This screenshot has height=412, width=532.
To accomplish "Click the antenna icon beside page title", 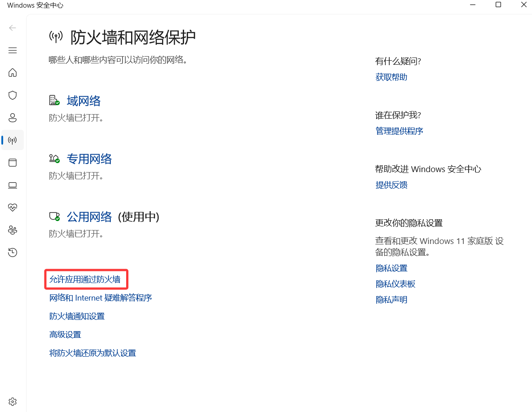I will tap(56, 36).
